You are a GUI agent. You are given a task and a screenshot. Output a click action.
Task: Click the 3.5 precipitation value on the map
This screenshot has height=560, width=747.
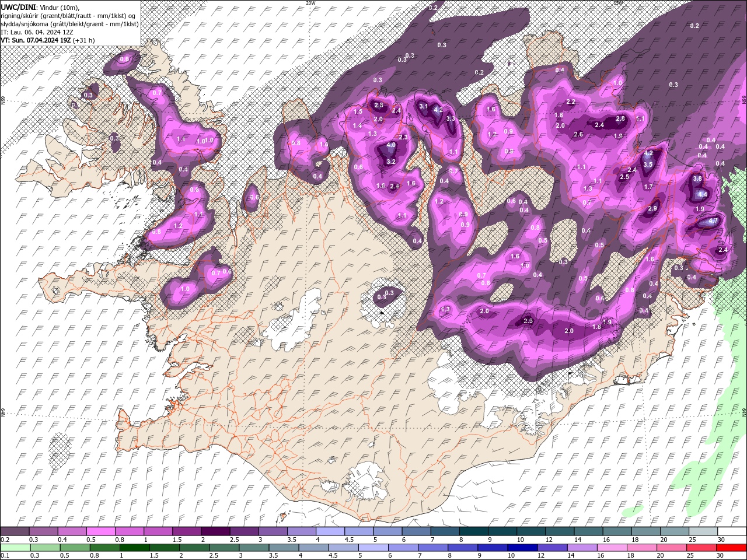648,165
